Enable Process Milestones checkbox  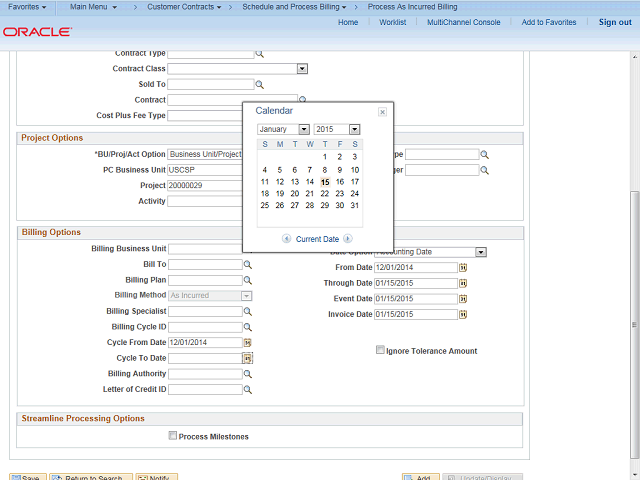[x=173, y=436]
